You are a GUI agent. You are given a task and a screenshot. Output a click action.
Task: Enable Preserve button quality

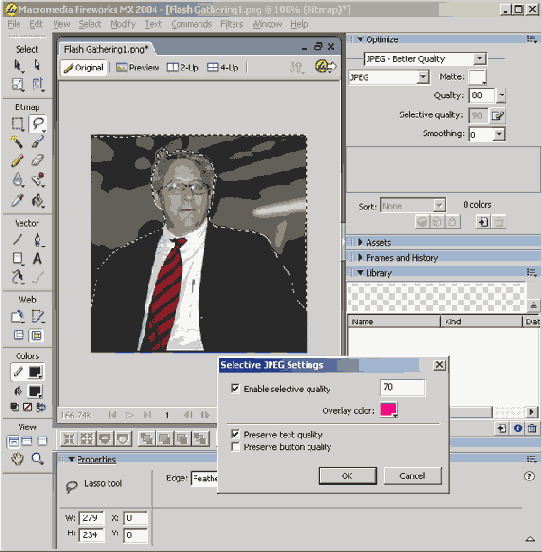pyautogui.click(x=235, y=447)
